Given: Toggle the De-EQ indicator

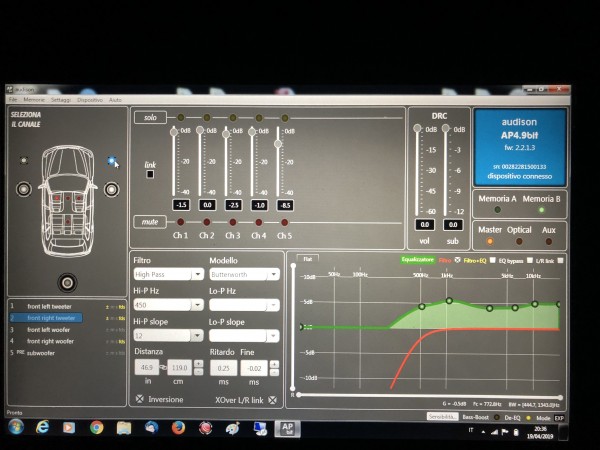Looking at the screenshot, I should (528, 418).
